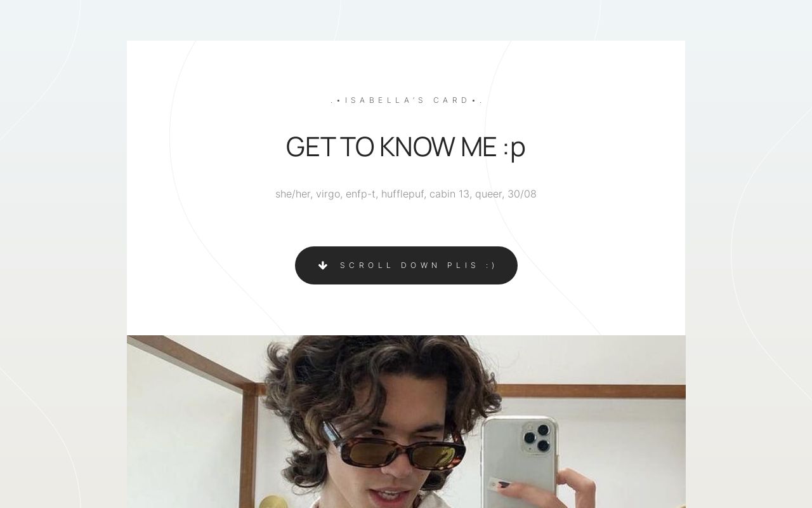Click the :p emoticon in the heading
This screenshot has width=812, height=508.
tap(514, 147)
